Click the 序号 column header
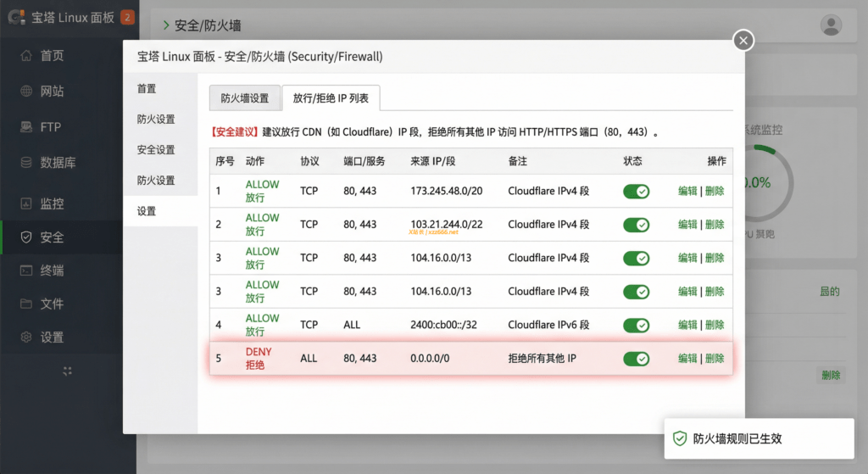868x474 pixels. pyautogui.click(x=225, y=161)
